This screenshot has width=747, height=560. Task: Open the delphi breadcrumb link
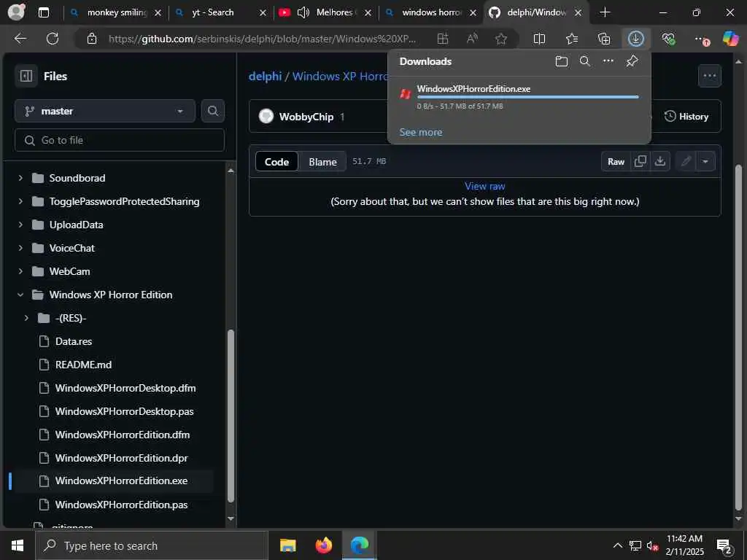pos(266,76)
